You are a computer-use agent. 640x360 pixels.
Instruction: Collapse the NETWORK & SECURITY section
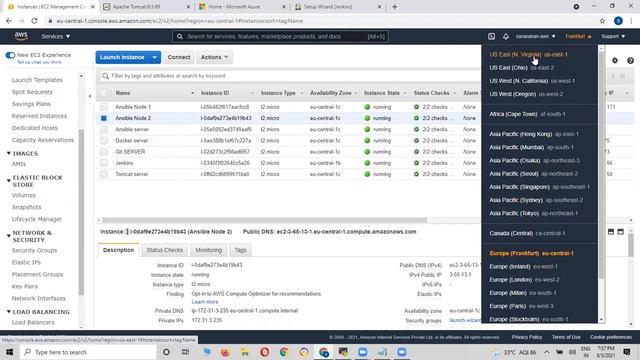coord(9,236)
